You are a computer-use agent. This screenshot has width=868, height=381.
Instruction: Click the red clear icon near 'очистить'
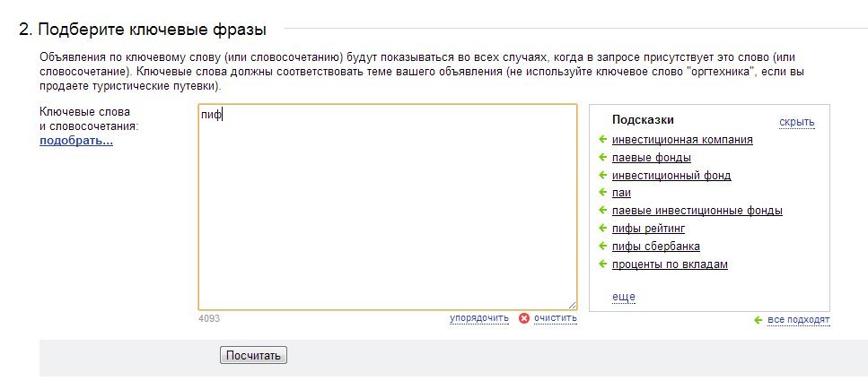[523, 318]
